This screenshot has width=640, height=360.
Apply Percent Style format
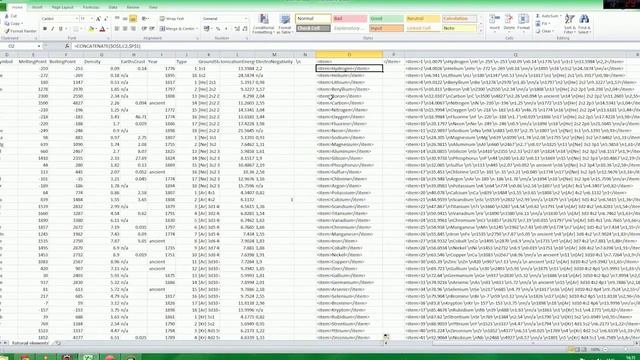pos(218,29)
